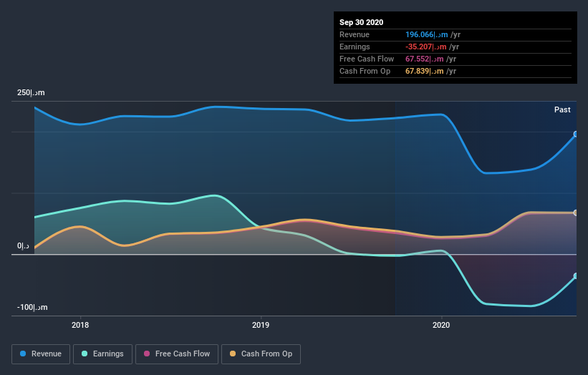Click the Cash From Op endpoint marker
Image resolution: width=588 pixels, height=375 pixels.
pyautogui.click(x=576, y=213)
